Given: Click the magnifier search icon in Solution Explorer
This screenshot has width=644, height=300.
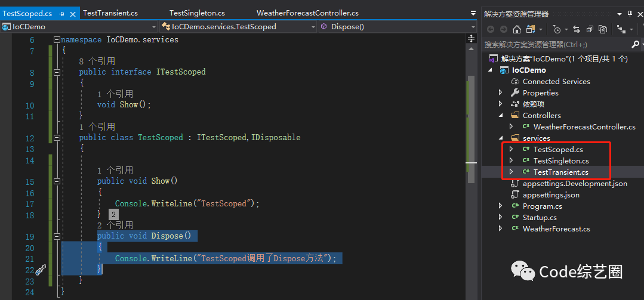Looking at the screenshot, I should click(634, 44).
